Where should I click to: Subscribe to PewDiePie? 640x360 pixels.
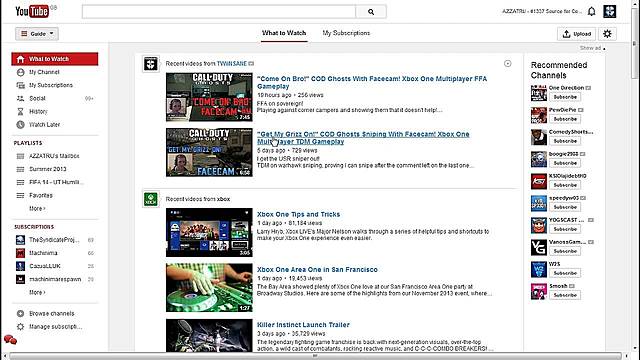point(565,119)
